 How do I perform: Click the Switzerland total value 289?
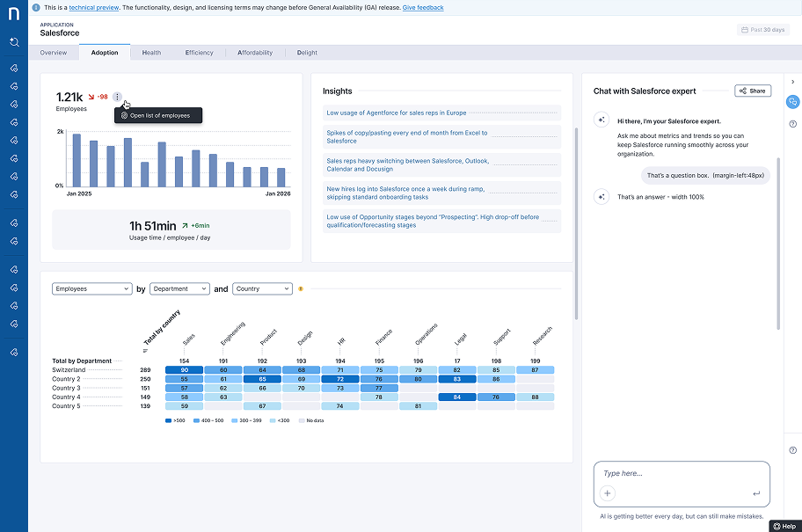[x=145, y=370]
